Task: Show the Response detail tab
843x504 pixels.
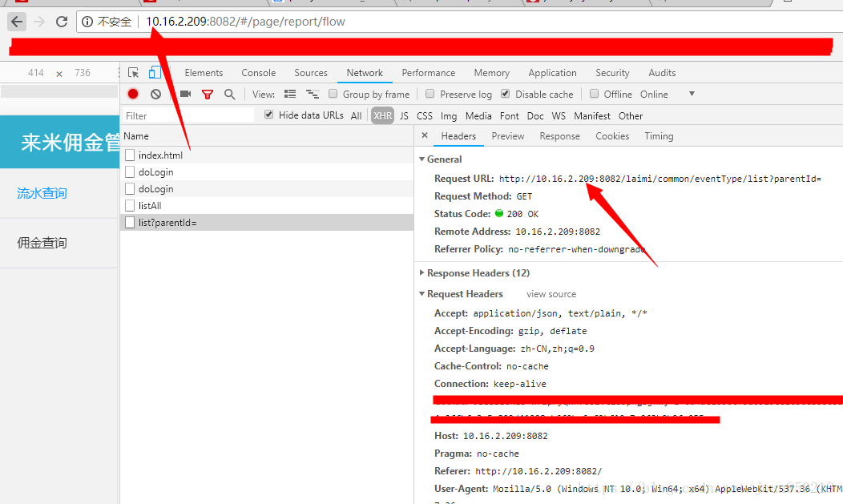Action: [559, 136]
